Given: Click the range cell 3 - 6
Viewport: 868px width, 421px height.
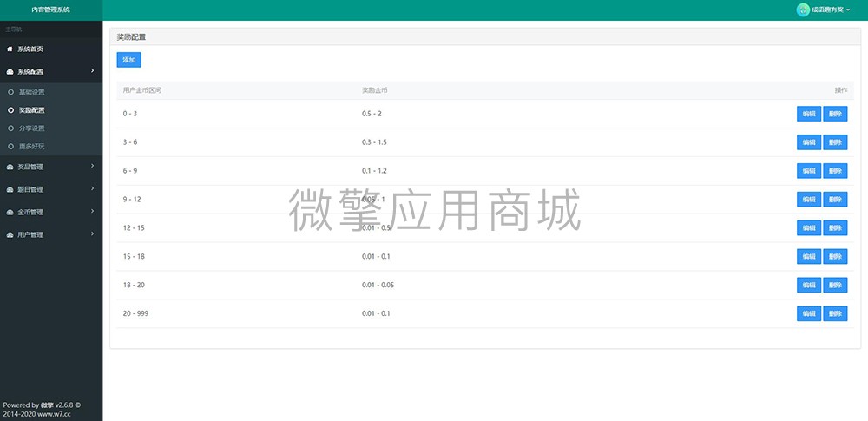Looking at the screenshot, I should 130,142.
